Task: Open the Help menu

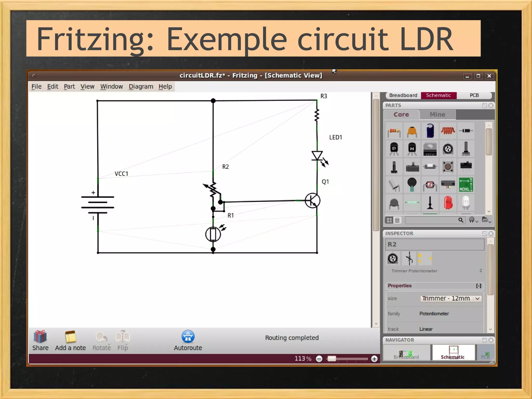Action: (x=165, y=87)
